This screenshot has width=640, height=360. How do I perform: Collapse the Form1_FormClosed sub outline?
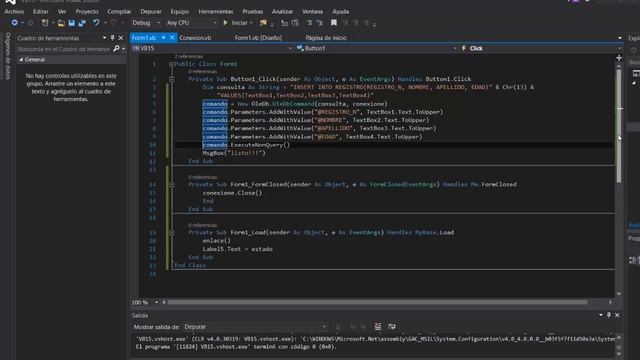pyautogui.click(x=172, y=184)
